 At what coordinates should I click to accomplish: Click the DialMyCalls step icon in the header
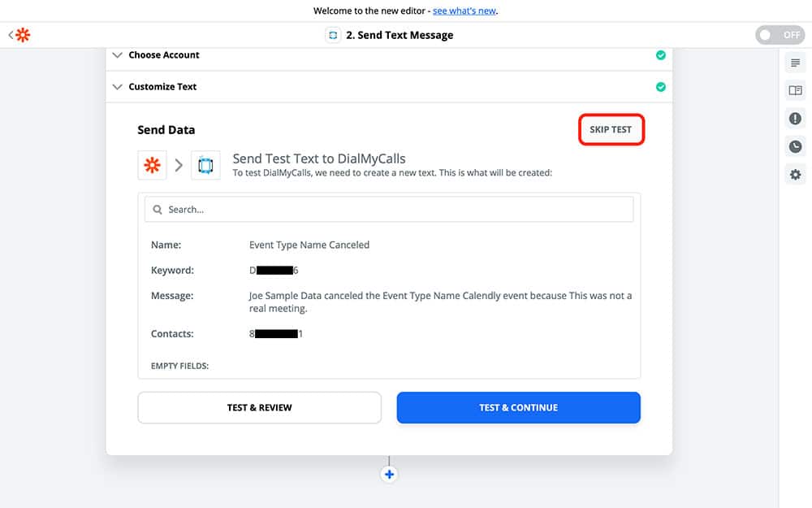tap(332, 35)
